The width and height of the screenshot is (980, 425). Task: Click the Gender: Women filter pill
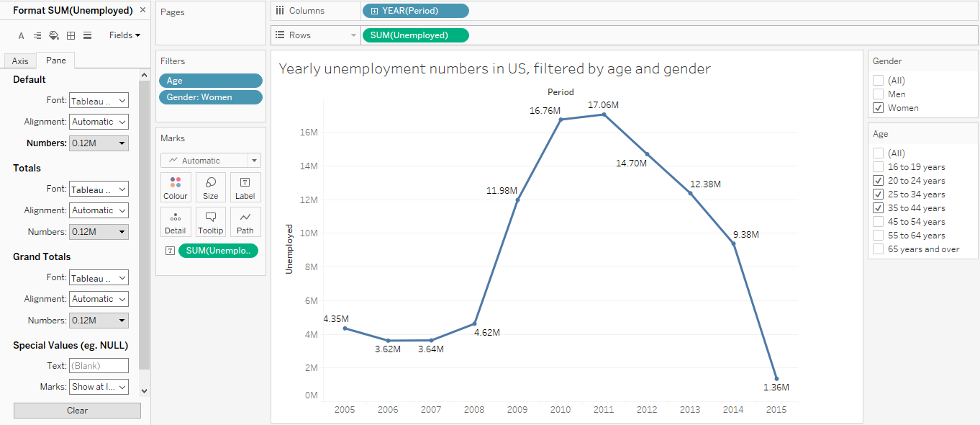click(x=210, y=96)
